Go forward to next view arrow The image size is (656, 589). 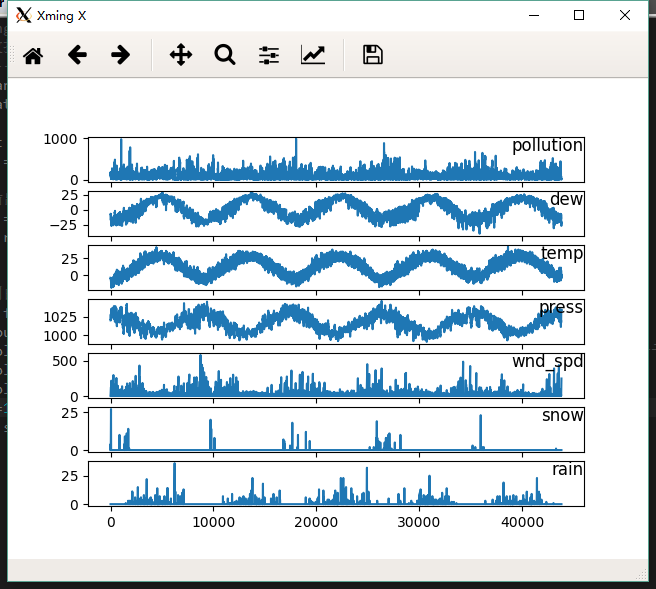(x=120, y=55)
